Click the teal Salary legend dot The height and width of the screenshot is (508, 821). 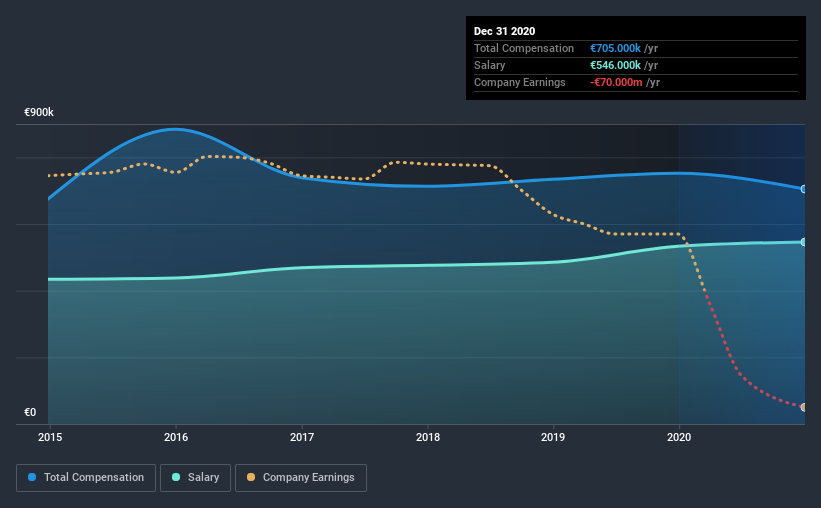coord(176,477)
